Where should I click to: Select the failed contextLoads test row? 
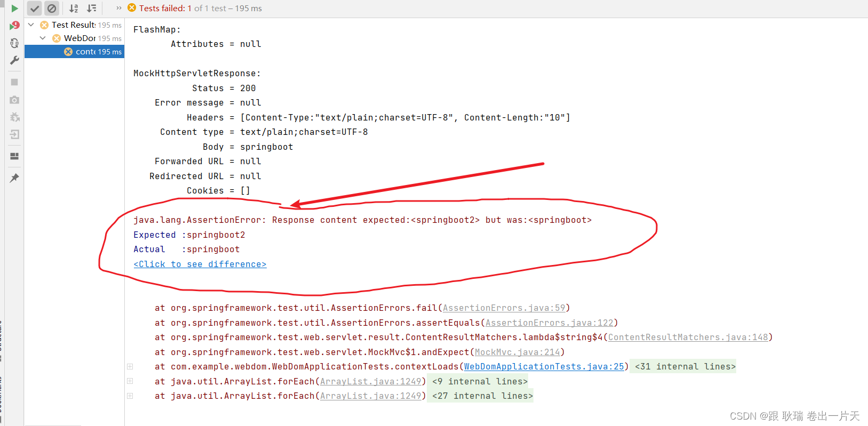click(74, 51)
